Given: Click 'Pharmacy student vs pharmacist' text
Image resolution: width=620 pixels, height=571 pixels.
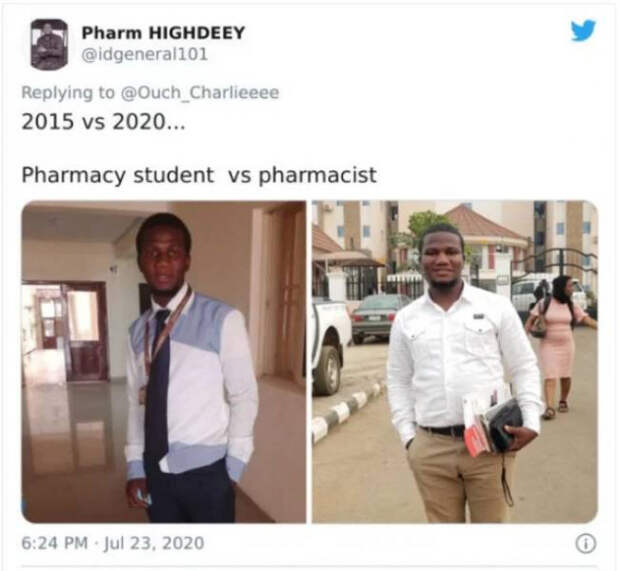Looking at the screenshot, I should (199, 175).
